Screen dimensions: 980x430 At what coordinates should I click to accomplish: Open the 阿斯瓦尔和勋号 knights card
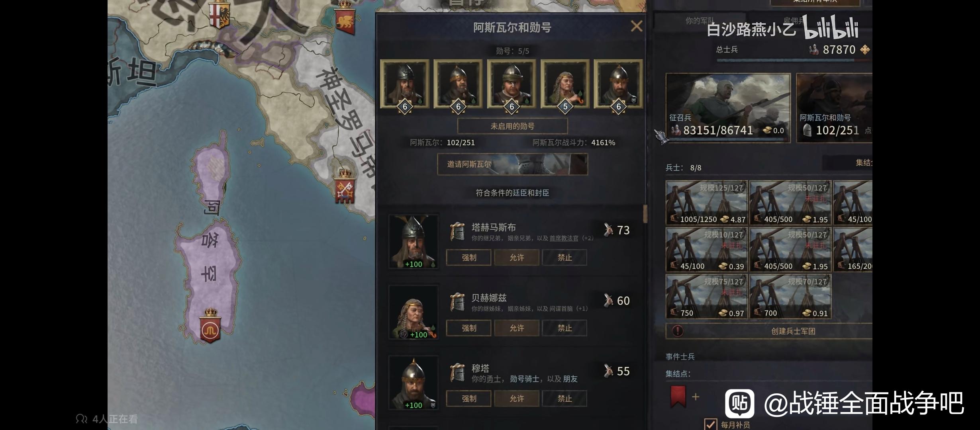(x=834, y=107)
